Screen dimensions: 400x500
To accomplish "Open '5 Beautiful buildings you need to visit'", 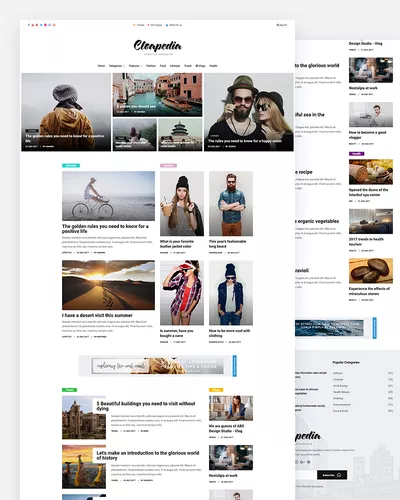I will [146, 406].
